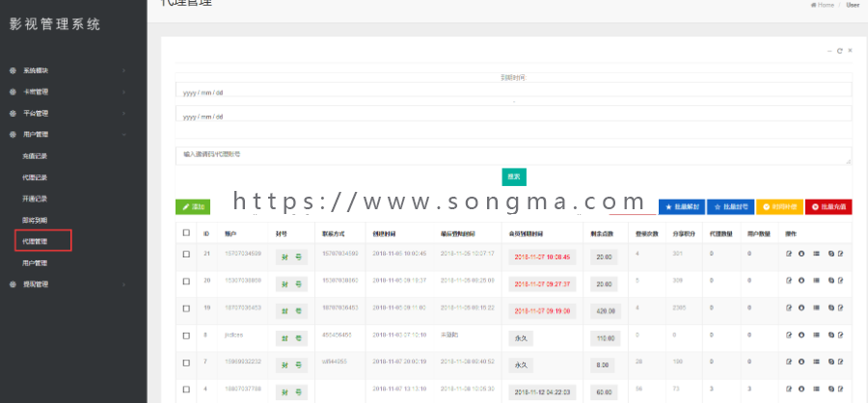Screen dimensions: 868x403
Task: Click the stacked-circle icon in the jkdlces row
Action: (831, 335)
